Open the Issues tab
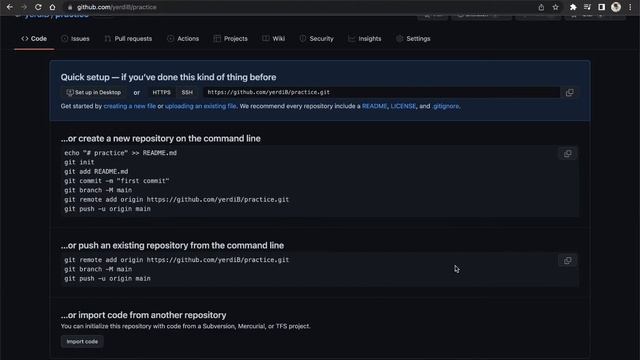This screenshot has width=640, height=360. click(75, 39)
